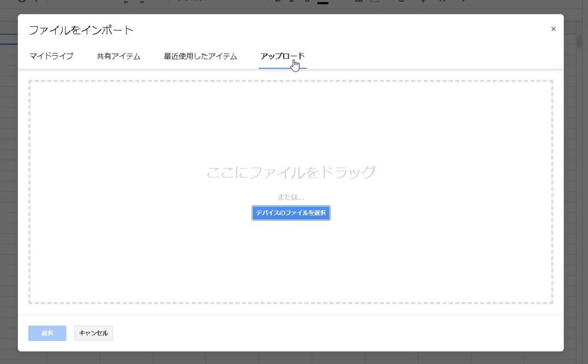Click the または... label
Image resolution: width=588 pixels, height=364 pixels.
pos(291,197)
